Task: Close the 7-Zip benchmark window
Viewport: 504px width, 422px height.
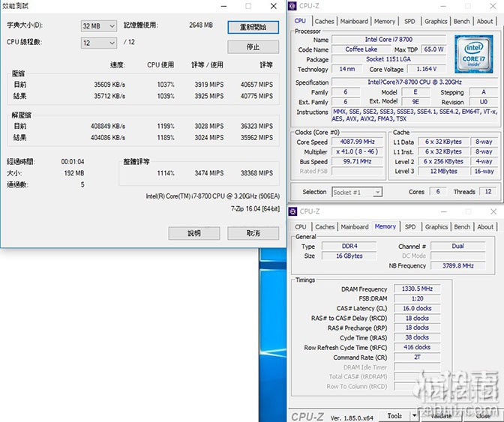Action: pyautogui.click(x=274, y=6)
